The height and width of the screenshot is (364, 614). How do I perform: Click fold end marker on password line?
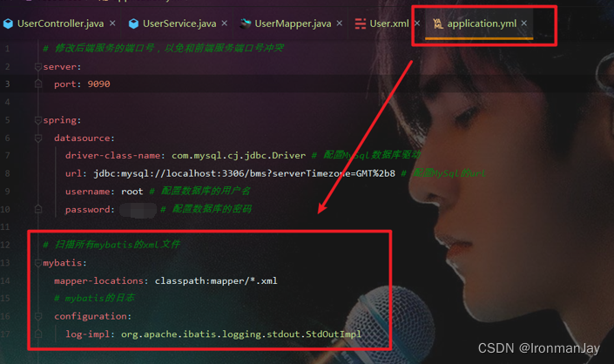click(38, 209)
